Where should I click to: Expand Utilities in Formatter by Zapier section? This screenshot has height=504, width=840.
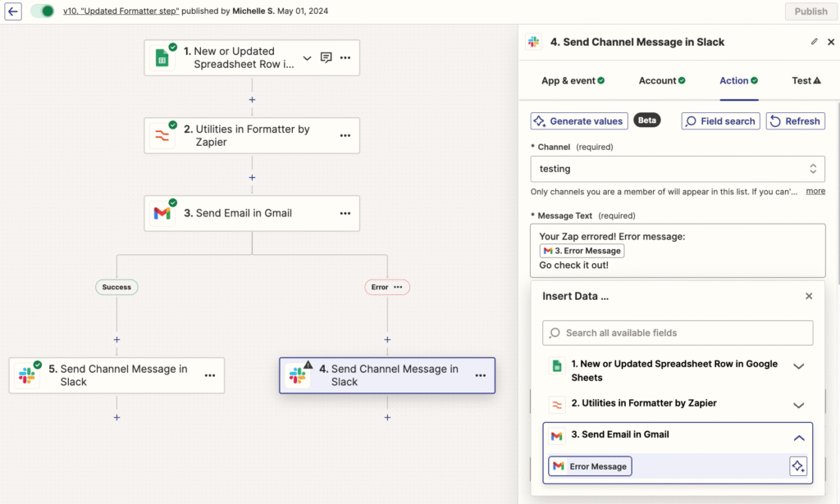798,403
